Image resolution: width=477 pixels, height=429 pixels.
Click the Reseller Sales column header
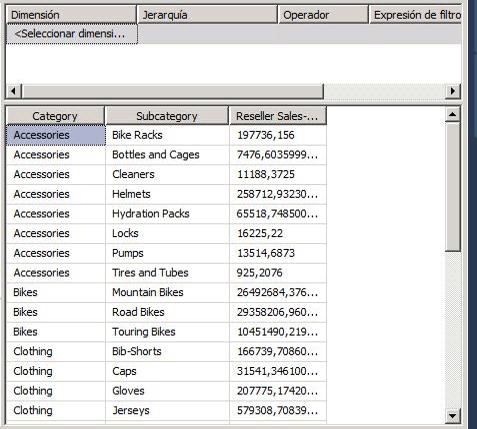(278, 116)
